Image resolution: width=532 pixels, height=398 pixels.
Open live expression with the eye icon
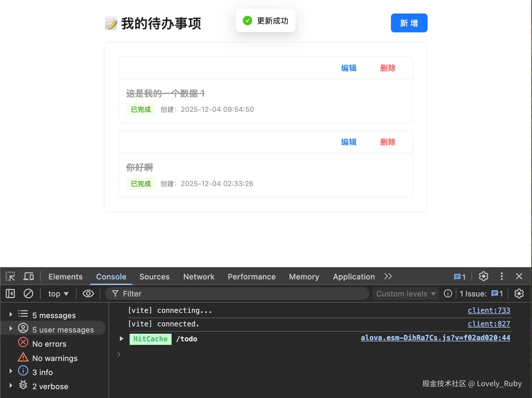coord(88,294)
